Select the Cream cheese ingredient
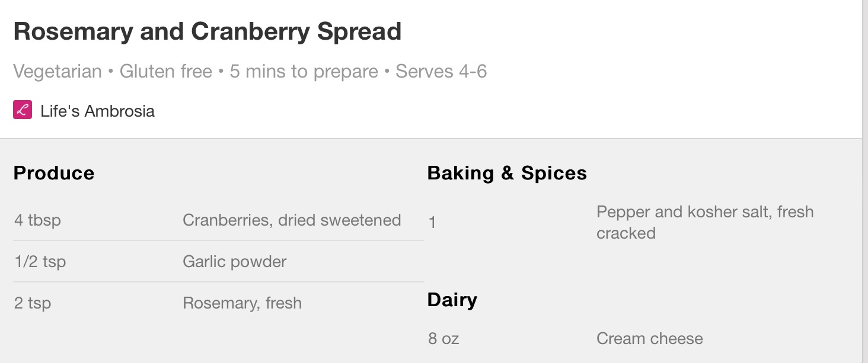Screen dimensions: 868x363 click(x=650, y=339)
